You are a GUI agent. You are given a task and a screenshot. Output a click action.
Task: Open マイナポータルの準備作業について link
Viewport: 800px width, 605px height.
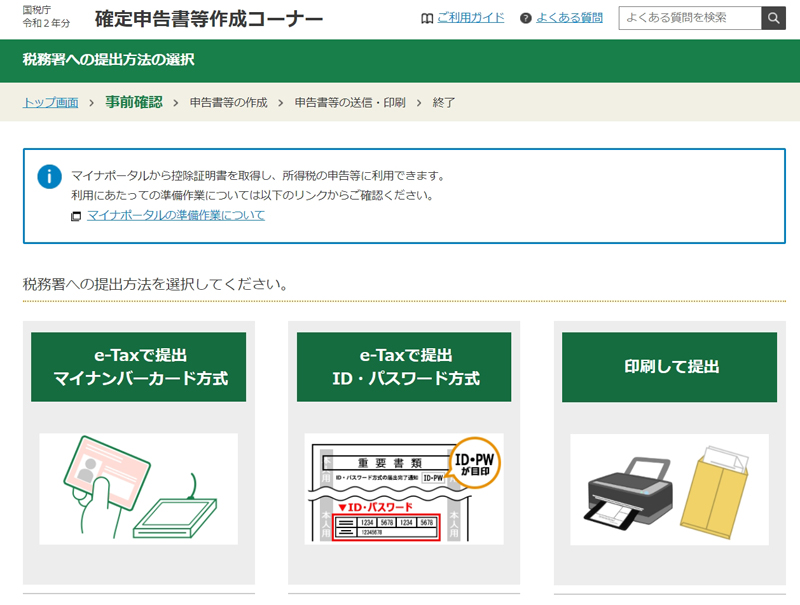(176, 215)
